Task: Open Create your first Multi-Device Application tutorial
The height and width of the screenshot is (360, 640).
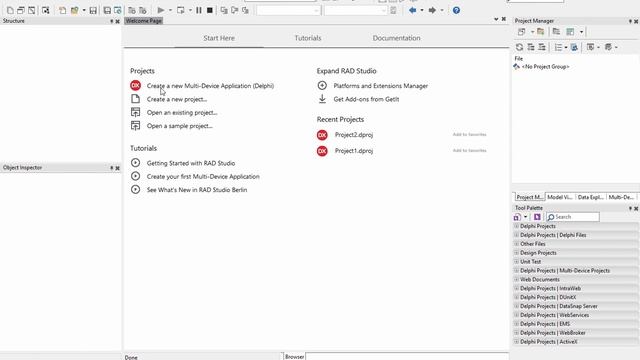Action: click(x=203, y=176)
